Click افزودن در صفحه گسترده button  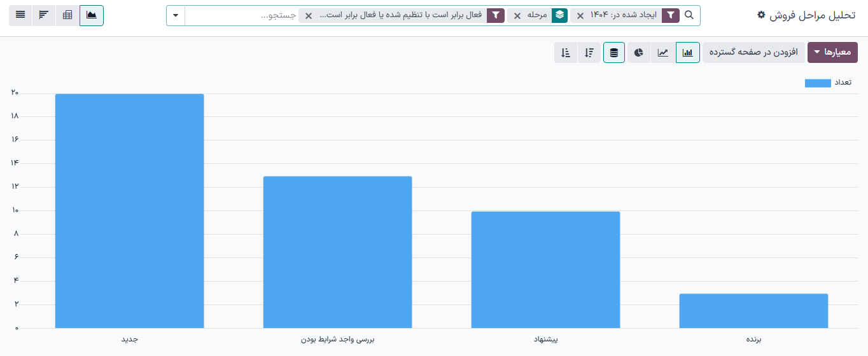point(753,53)
